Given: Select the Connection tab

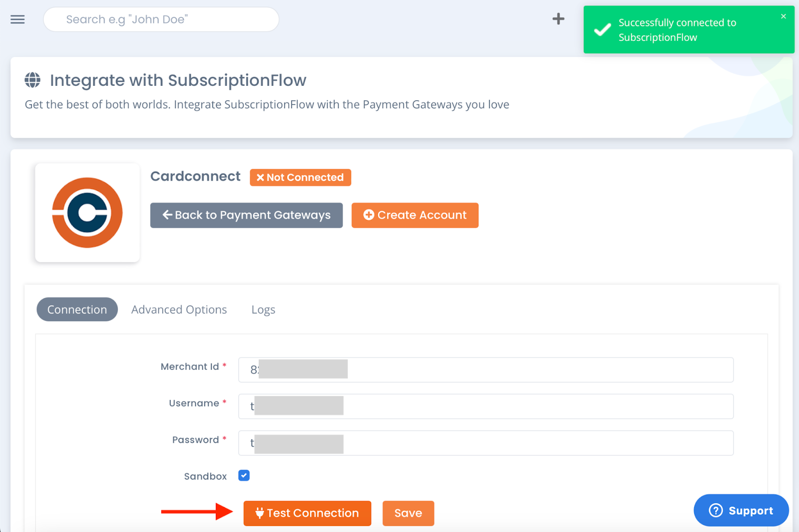Looking at the screenshot, I should click(77, 309).
